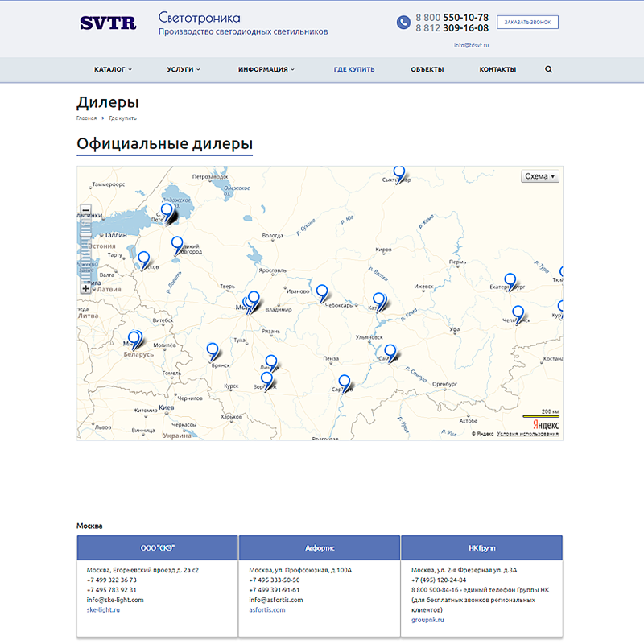Expand the Услуги menu

point(184,69)
